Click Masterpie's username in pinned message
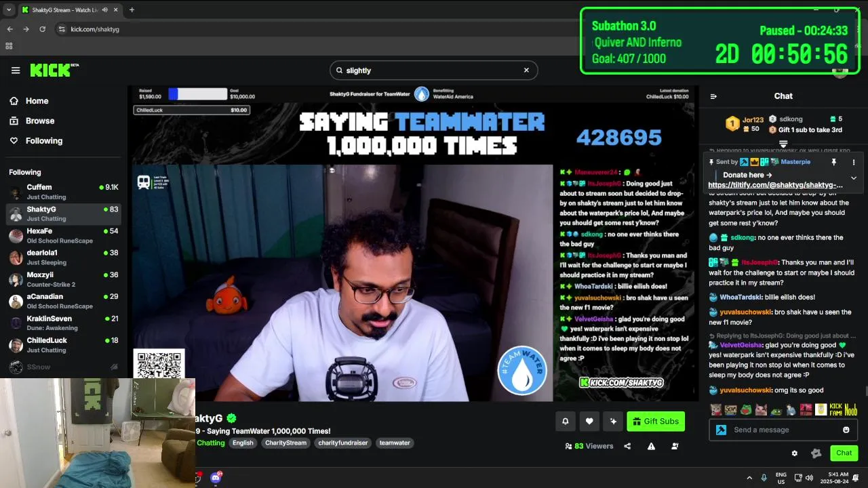Screen dimensions: 868x488 point(795,162)
